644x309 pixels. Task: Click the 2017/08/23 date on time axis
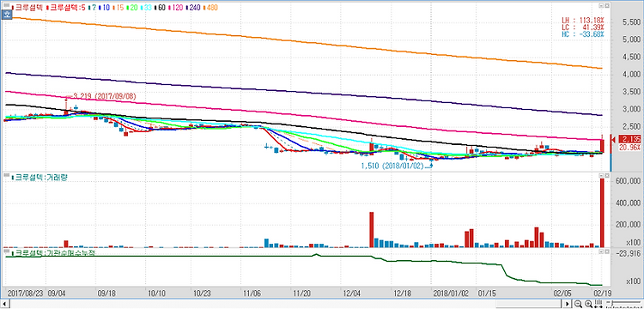tap(26, 294)
